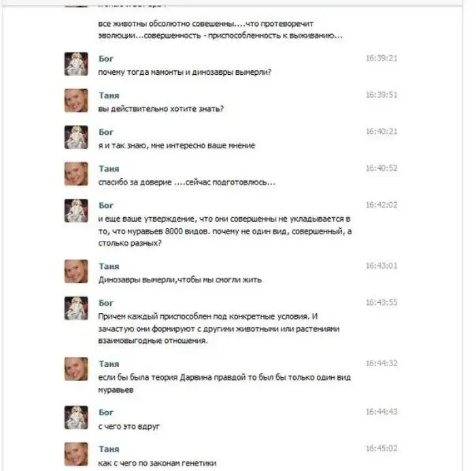Click name Бог above 'с чего это вдруг'
476x471 pixels.
click(106, 412)
